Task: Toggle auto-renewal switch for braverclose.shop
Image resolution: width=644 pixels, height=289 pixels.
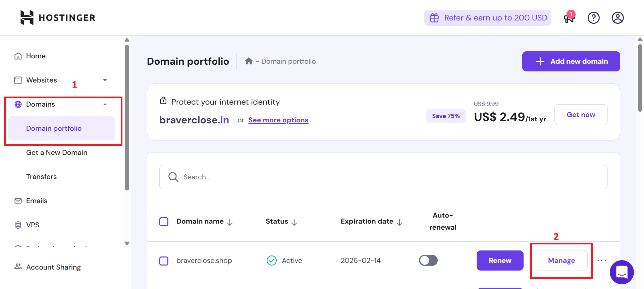Action: coord(428,261)
